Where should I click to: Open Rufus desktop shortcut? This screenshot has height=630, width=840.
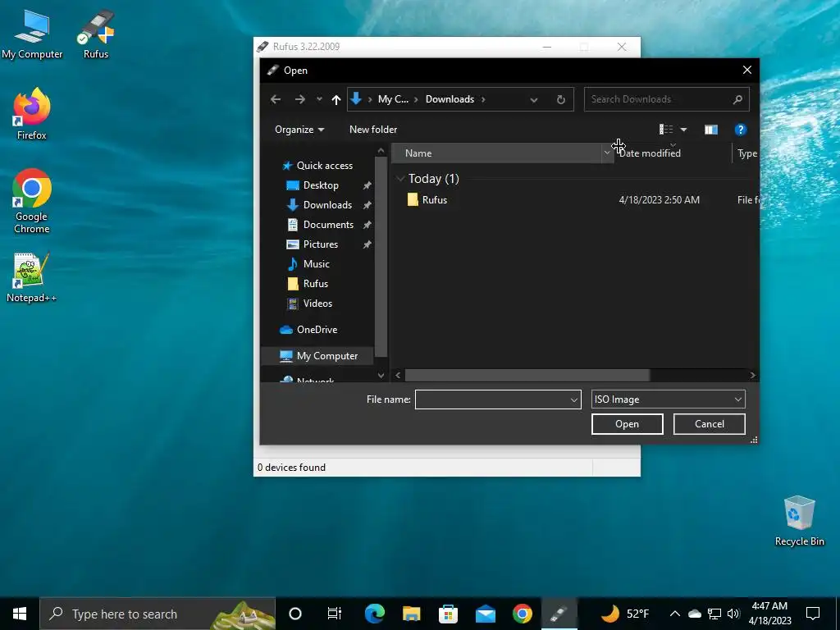96,34
